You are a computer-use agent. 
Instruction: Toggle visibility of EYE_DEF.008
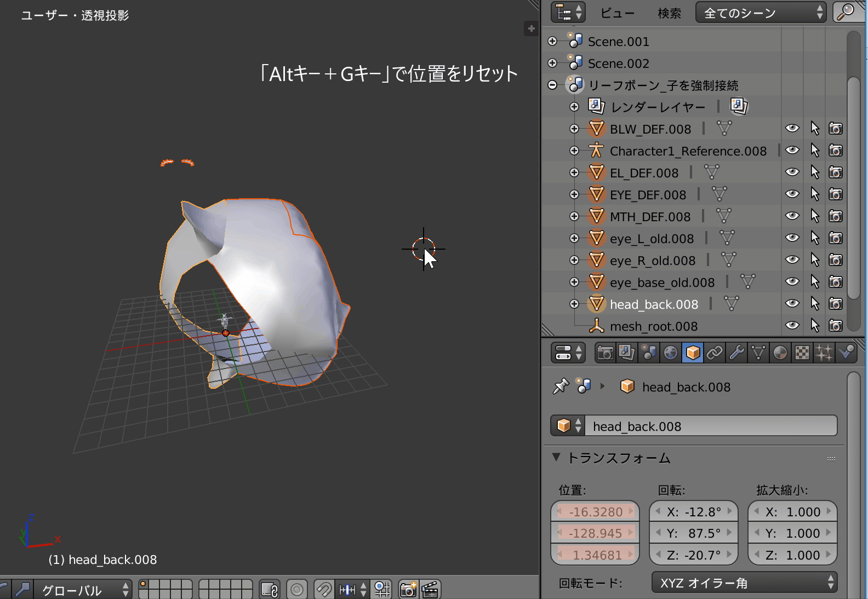[x=792, y=194]
